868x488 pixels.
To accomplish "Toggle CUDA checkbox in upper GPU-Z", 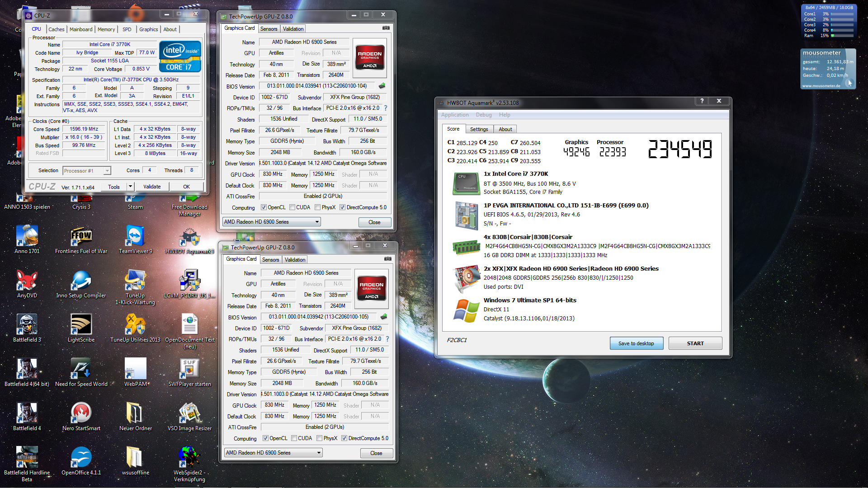I will coord(292,207).
